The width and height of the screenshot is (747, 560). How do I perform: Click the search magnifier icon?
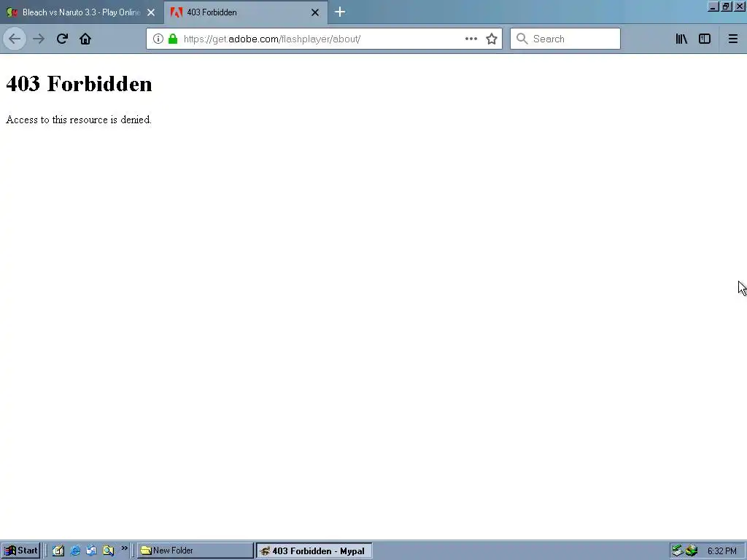pos(522,39)
